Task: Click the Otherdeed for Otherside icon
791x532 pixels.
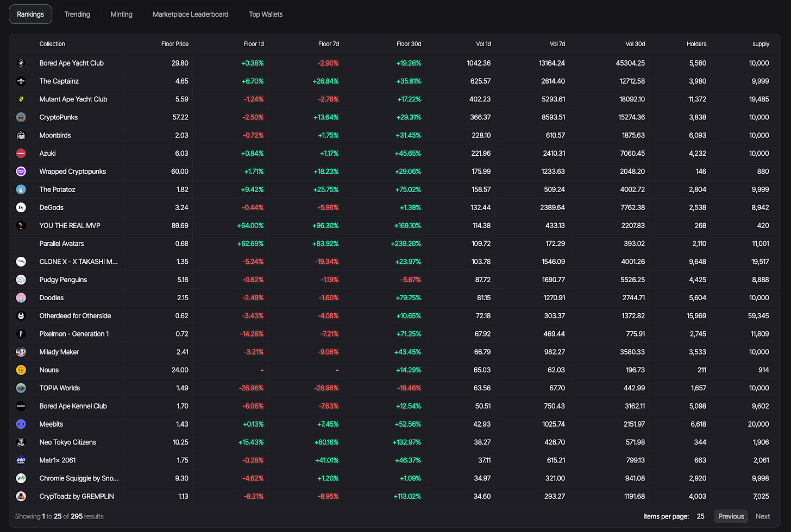Action: pyautogui.click(x=21, y=316)
